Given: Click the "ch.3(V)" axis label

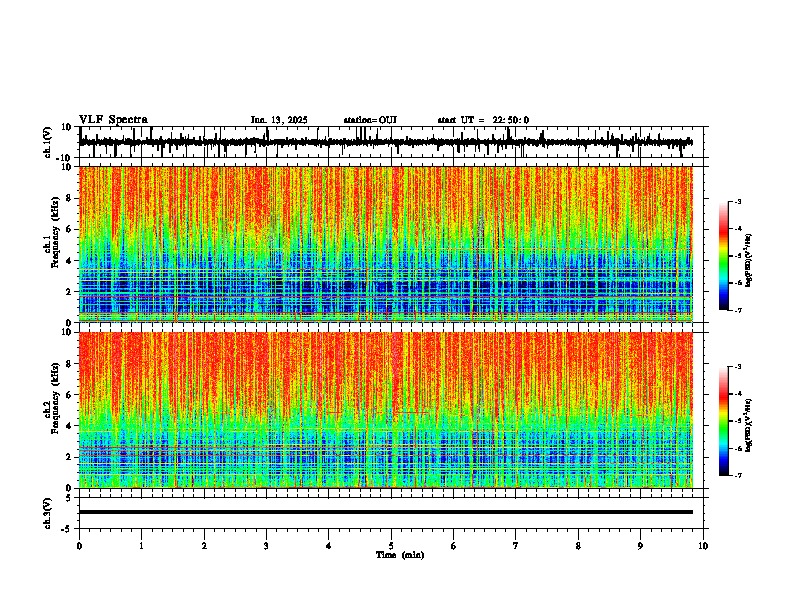Looking at the screenshot, I should pos(48,513).
